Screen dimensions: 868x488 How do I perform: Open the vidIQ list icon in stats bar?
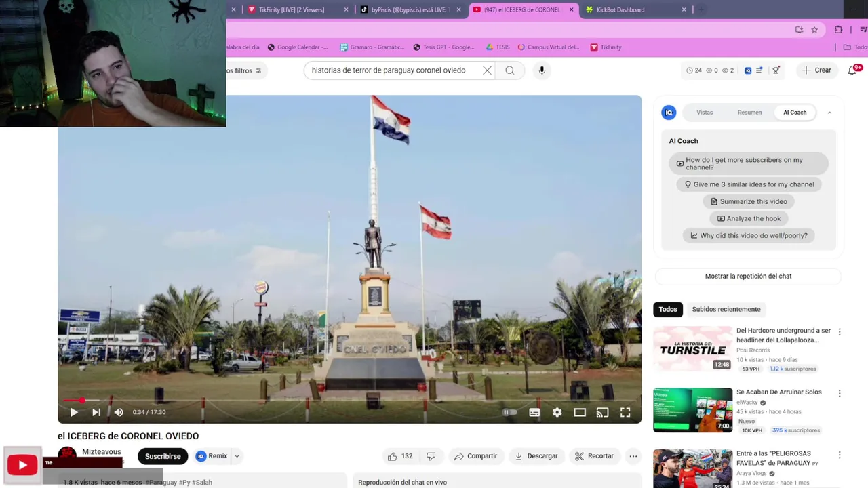point(759,70)
